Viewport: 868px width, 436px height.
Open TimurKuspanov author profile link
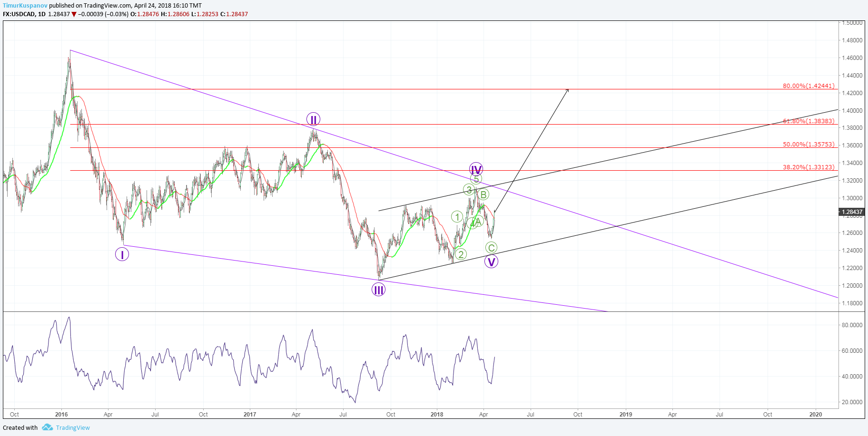[x=25, y=6]
